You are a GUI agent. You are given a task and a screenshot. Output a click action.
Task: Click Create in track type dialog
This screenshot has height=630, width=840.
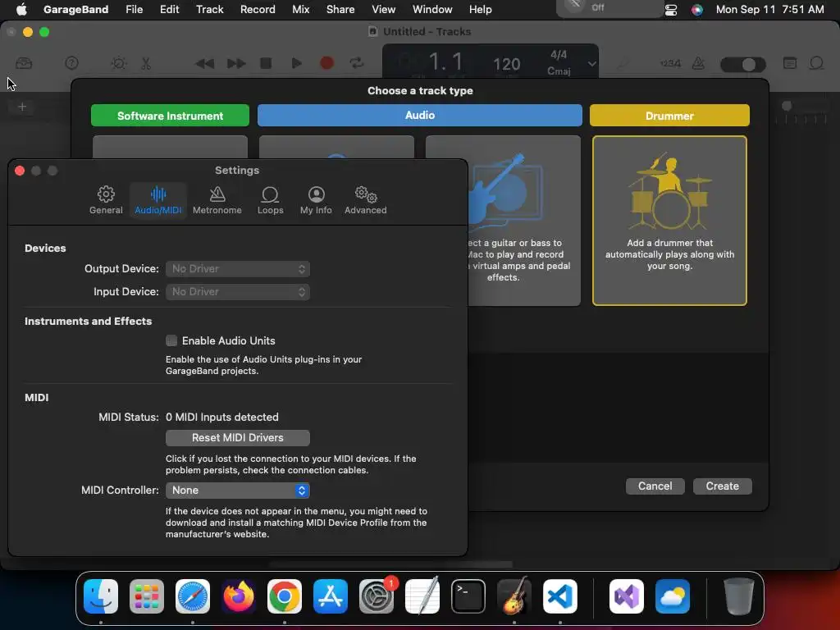722,486
